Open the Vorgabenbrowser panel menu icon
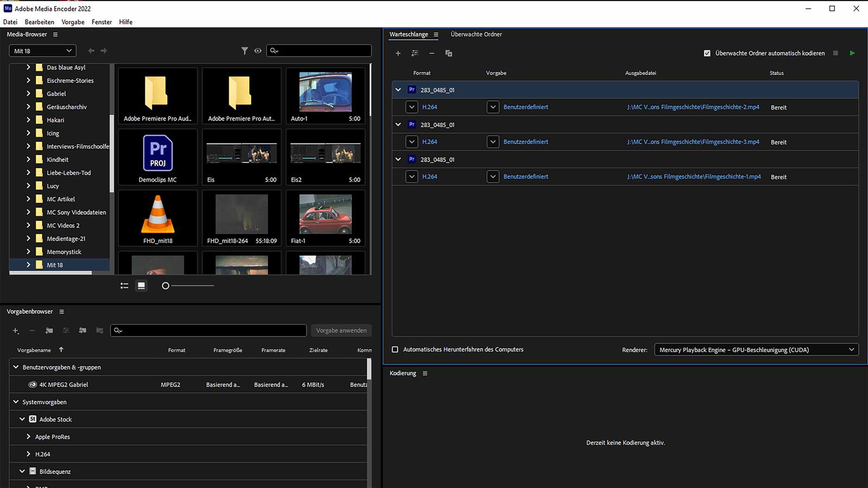 (61, 311)
